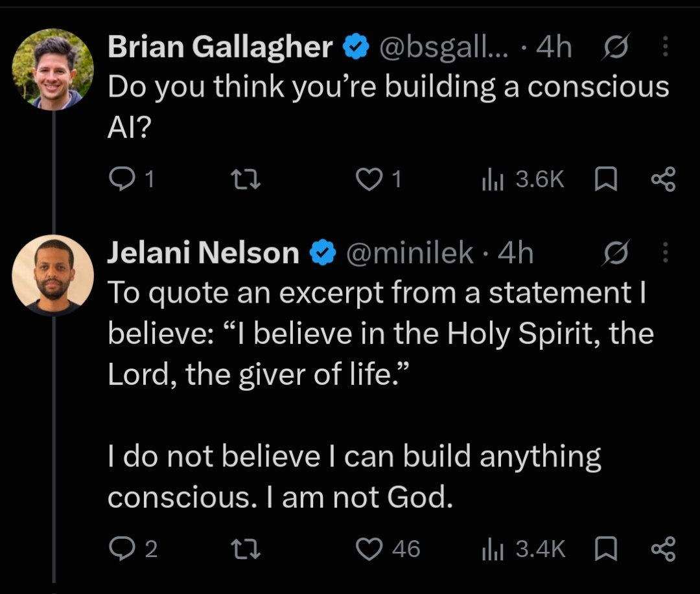Share Brian Gallagher's tweet

click(663, 179)
